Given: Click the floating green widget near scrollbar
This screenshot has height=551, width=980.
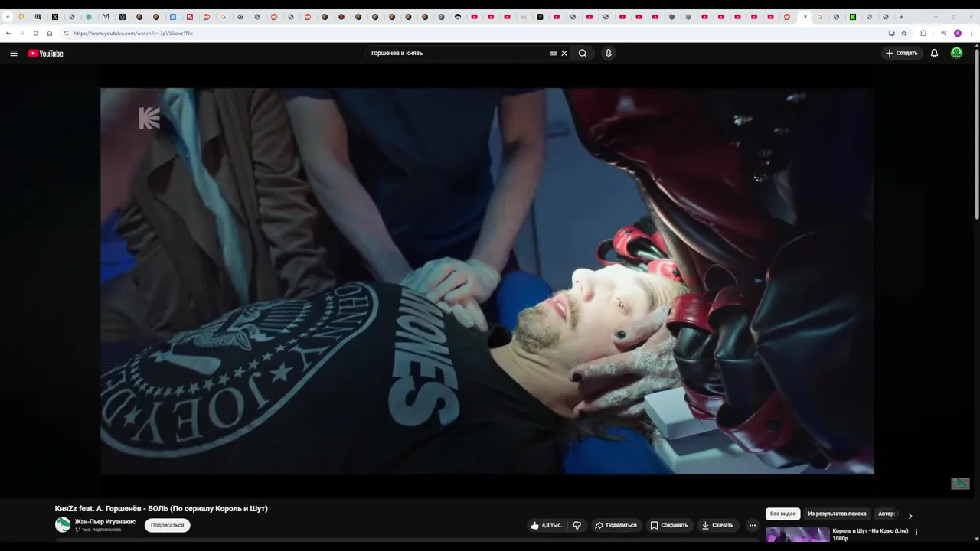Looking at the screenshot, I should coord(960,484).
